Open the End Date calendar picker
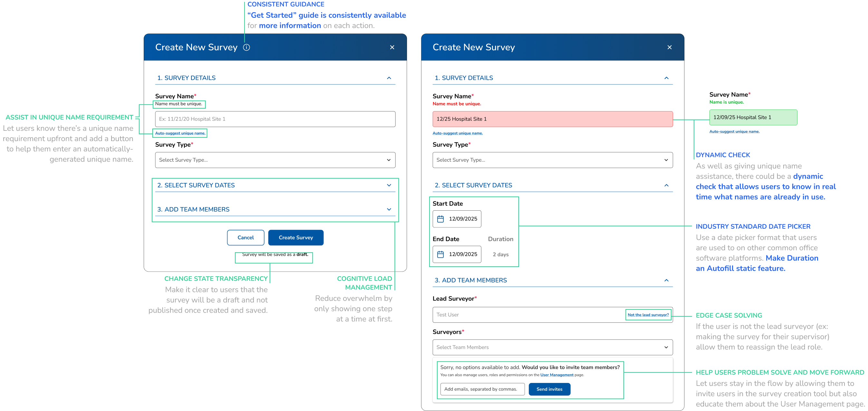Screen dimensions: 868x411 click(440, 254)
